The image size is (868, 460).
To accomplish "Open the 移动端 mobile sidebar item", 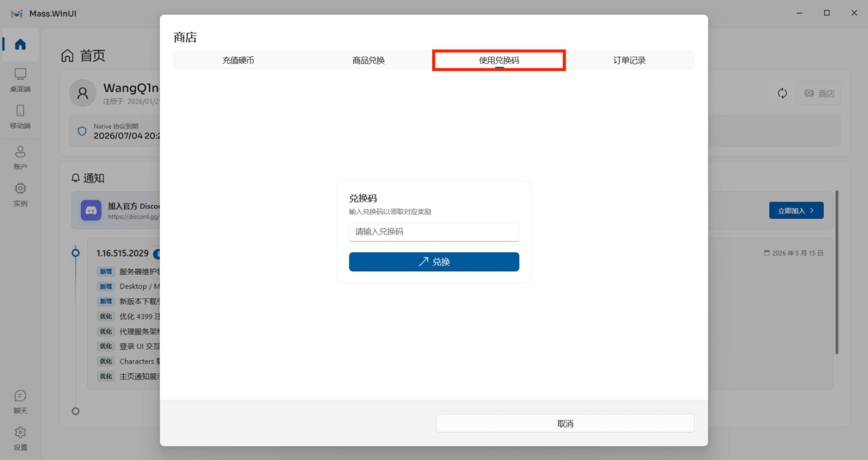I will coord(20,117).
